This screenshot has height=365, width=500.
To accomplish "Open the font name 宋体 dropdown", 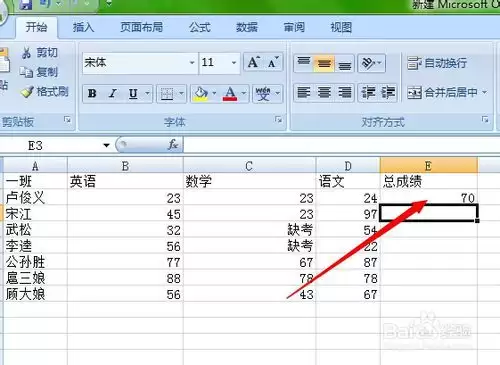I will [192, 62].
